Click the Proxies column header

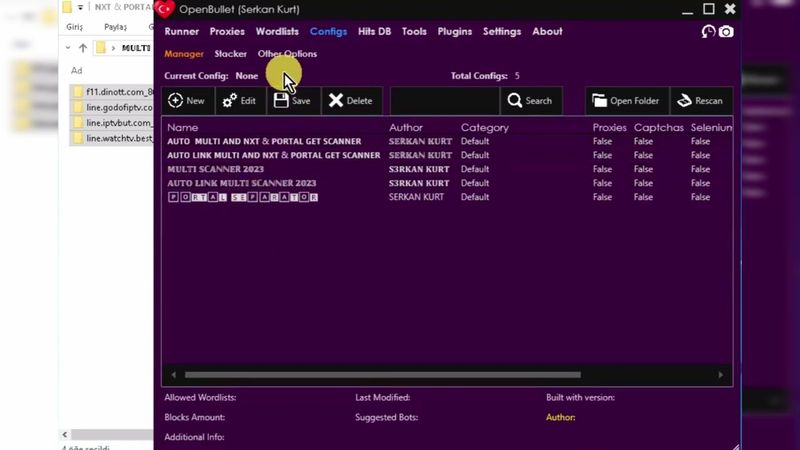(610, 128)
